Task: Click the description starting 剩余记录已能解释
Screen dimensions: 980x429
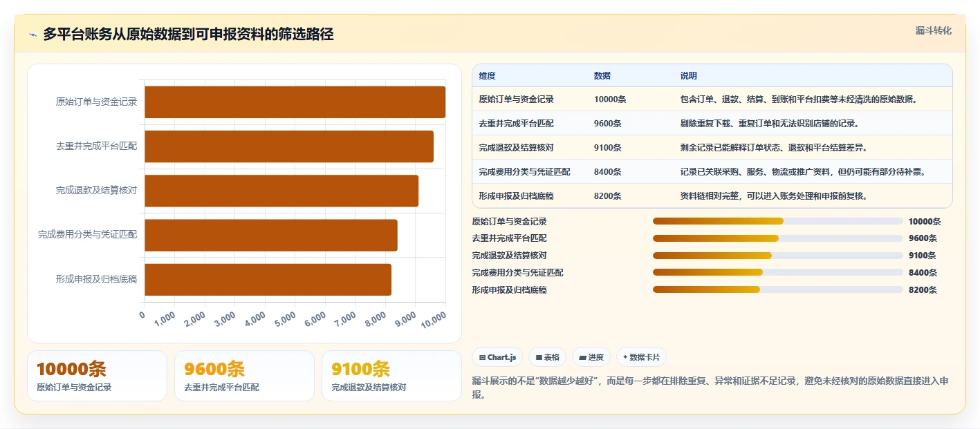Action: 773,148
